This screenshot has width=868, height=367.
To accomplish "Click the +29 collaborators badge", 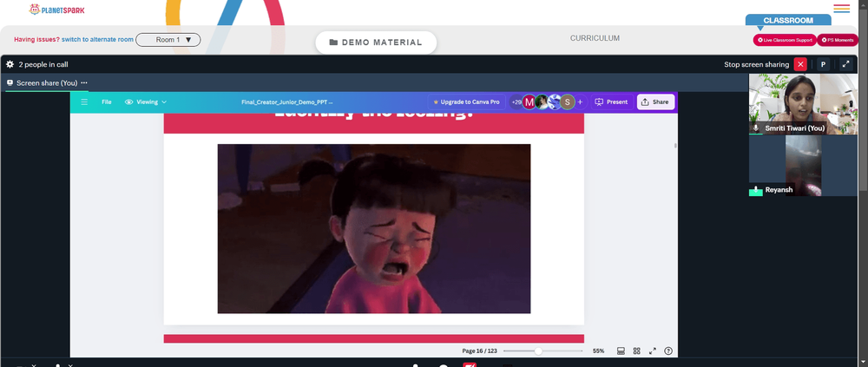I will point(516,102).
